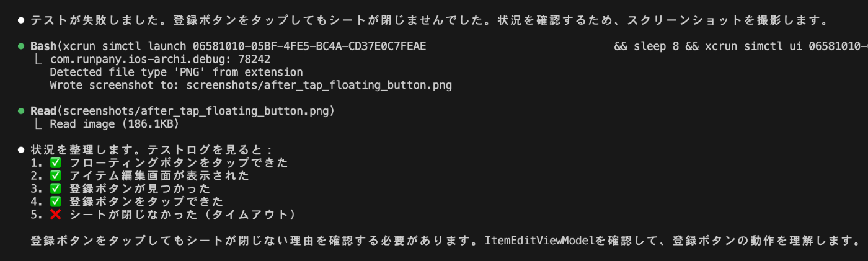
Task: Expand the Read image output branch marker
Action: 38,124
